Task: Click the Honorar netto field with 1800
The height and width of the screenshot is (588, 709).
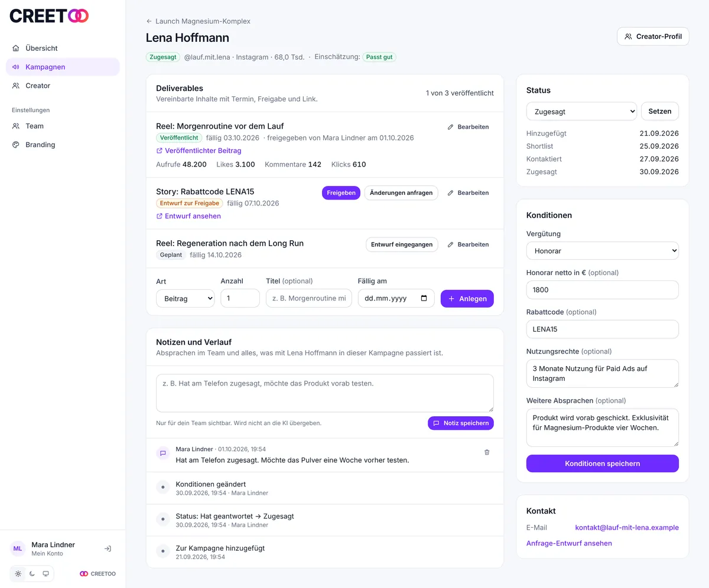Action: (603, 290)
